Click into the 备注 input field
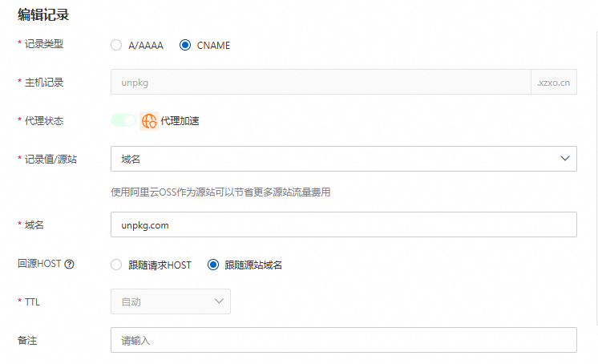This screenshot has width=598, height=364. coord(343,340)
